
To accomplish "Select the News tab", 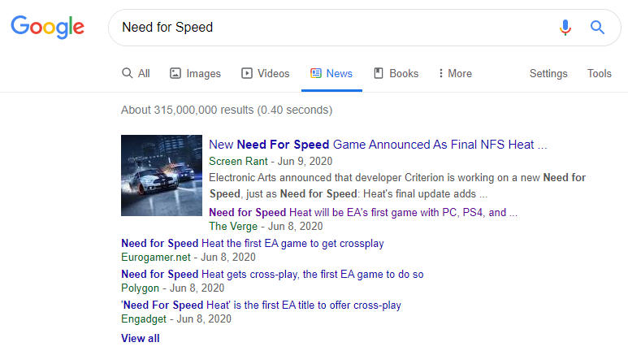I will tap(331, 73).
